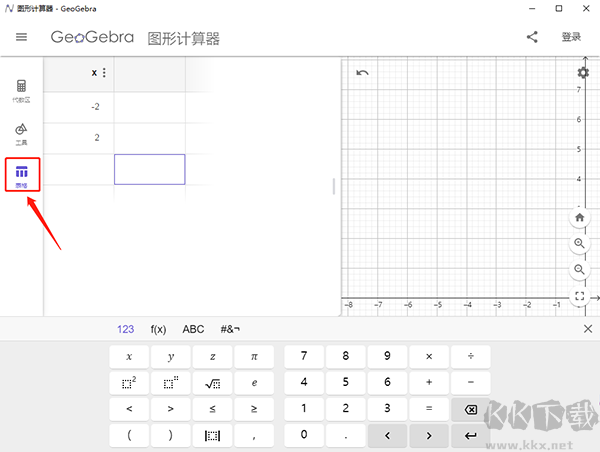Tap the close parenthesis key
The height and width of the screenshot is (452, 600).
tap(171, 435)
